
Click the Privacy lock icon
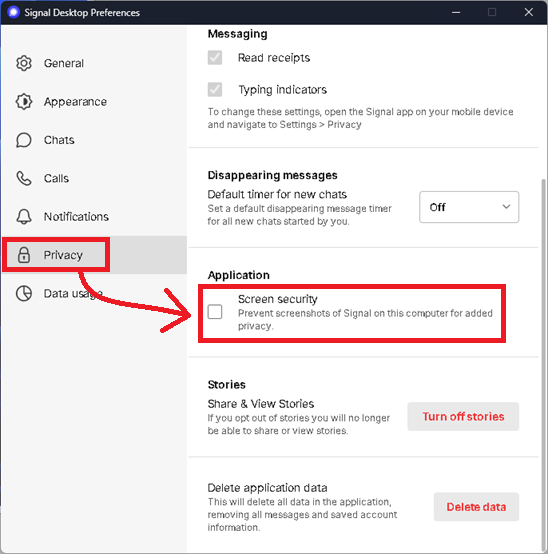(x=24, y=255)
